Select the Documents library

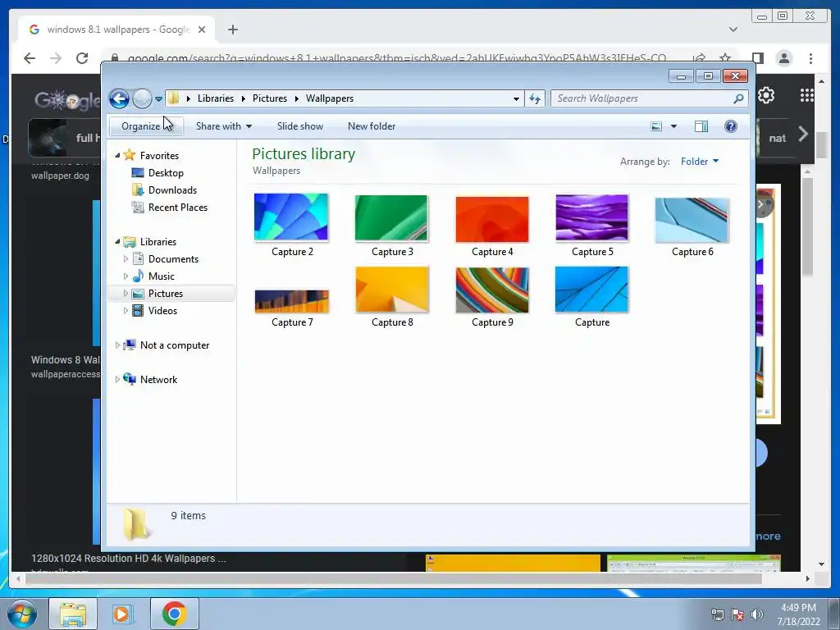173,259
